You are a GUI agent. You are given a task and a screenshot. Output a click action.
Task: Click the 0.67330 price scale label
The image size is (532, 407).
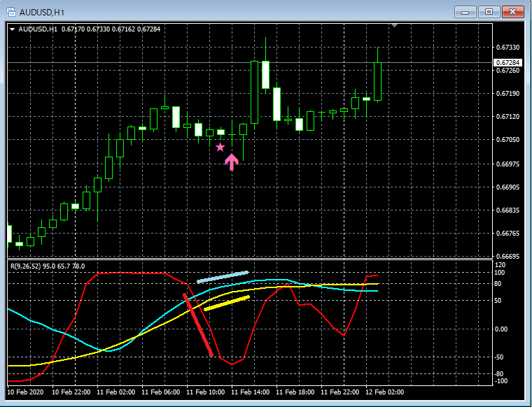click(x=507, y=48)
